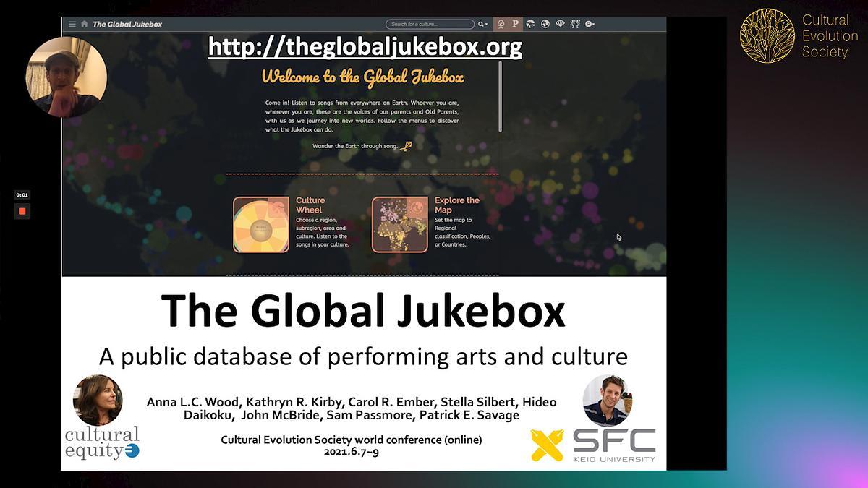The width and height of the screenshot is (868, 488).
Task: Click the welcome panel scrollbar
Action: click(x=500, y=97)
